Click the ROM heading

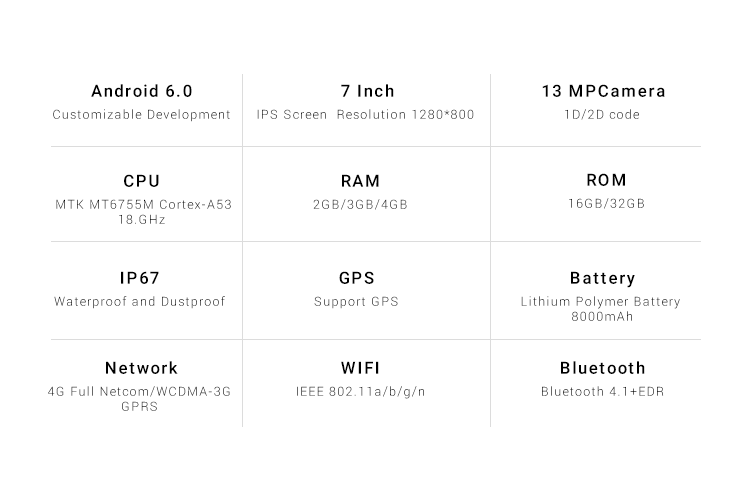[607, 180]
